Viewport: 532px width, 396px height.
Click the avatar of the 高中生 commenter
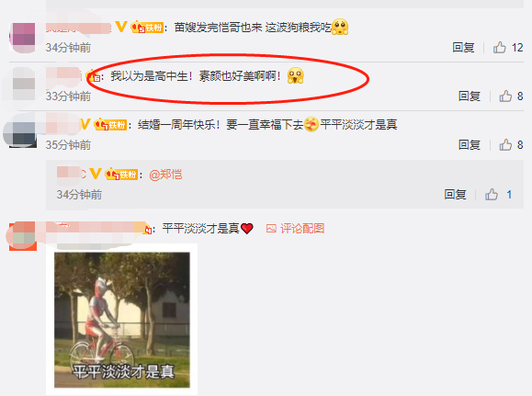23,85
